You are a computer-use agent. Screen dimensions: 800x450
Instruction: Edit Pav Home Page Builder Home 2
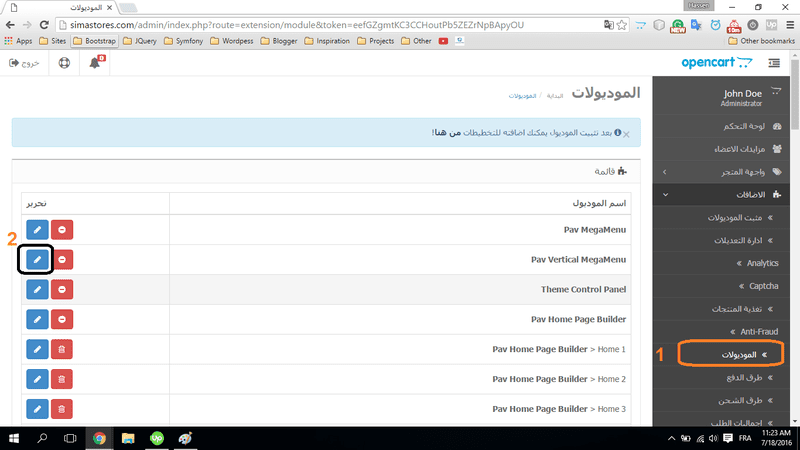tap(37, 379)
